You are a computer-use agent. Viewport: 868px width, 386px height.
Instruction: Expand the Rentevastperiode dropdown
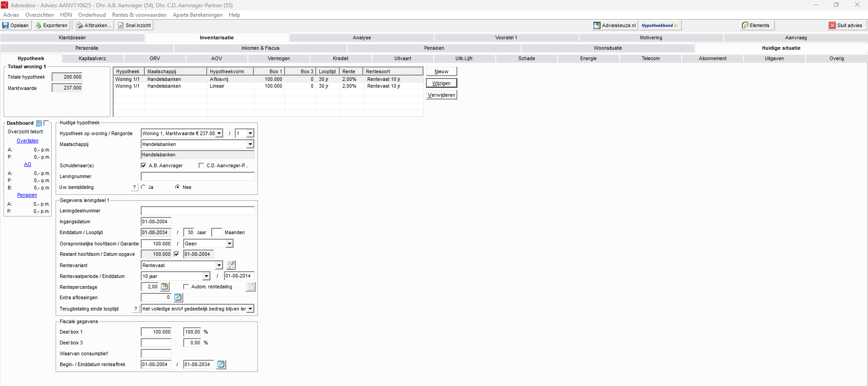pyautogui.click(x=206, y=276)
